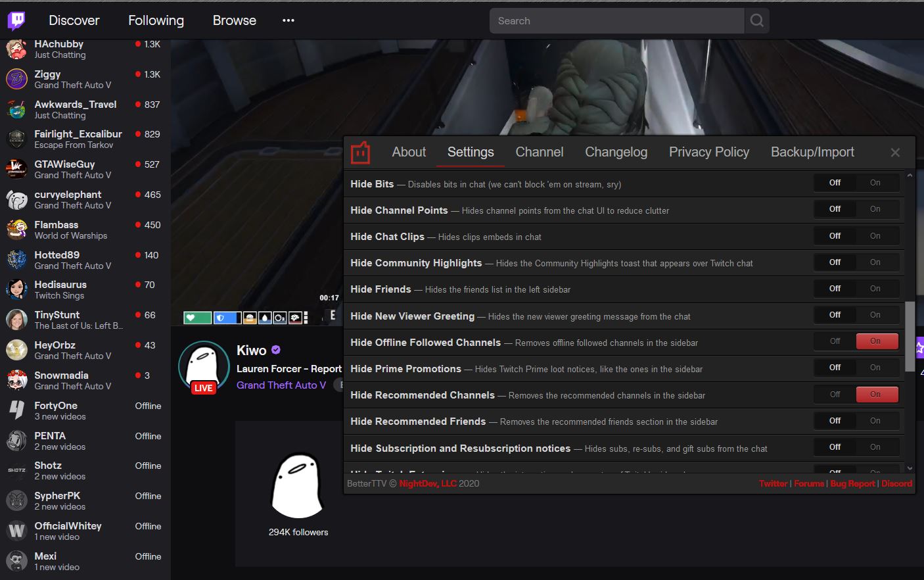This screenshot has height=580, width=924.
Task: Click the BetterTTV logo icon
Action: click(x=360, y=153)
